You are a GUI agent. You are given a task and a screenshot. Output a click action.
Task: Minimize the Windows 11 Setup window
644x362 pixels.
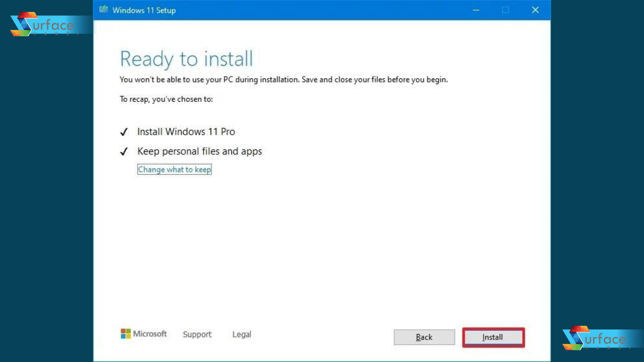(476, 10)
